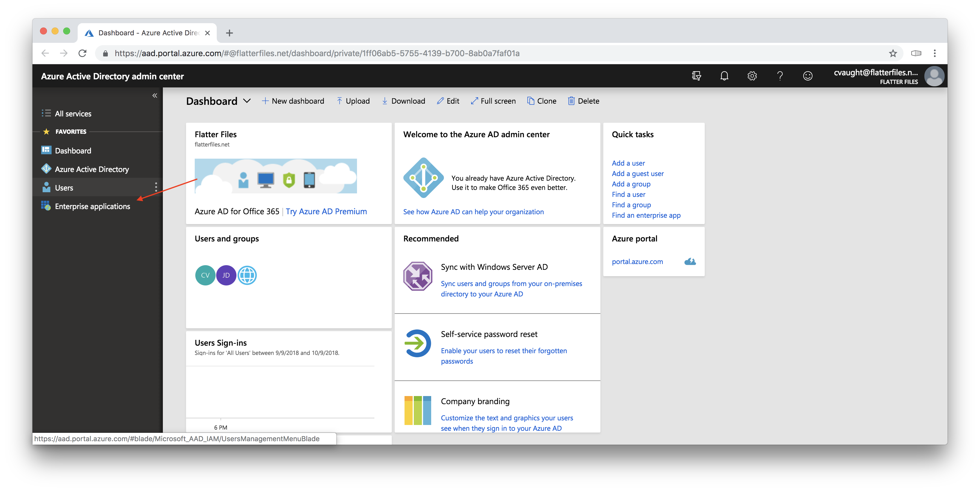
Task: Click the three-dot handle next to Users
Action: (156, 187)
